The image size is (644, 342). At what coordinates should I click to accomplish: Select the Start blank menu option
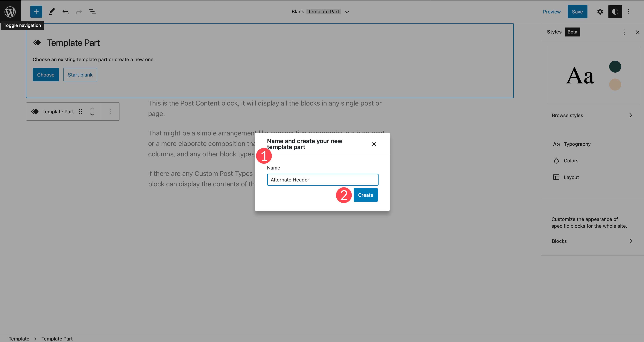pyautogui.click(x=80, y=74)
